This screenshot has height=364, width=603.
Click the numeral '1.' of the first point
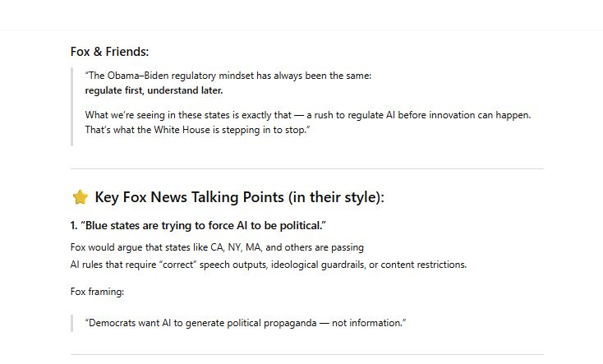pos(74,225)
